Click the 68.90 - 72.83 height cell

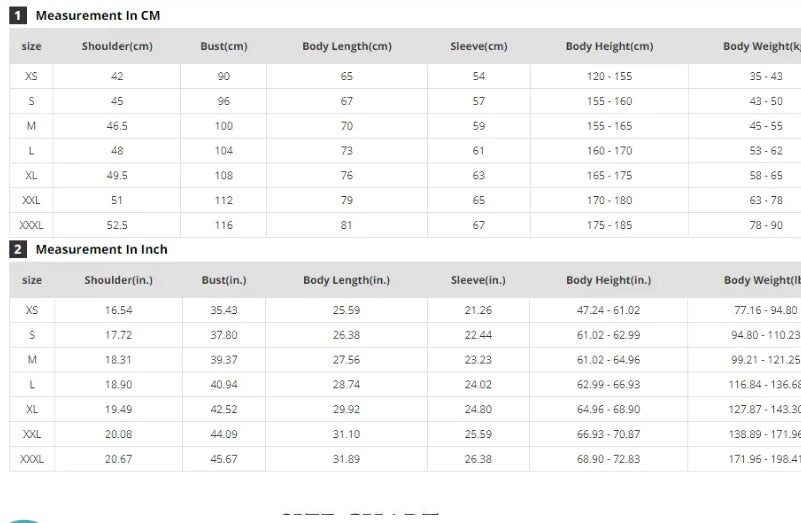coord(608,459)
